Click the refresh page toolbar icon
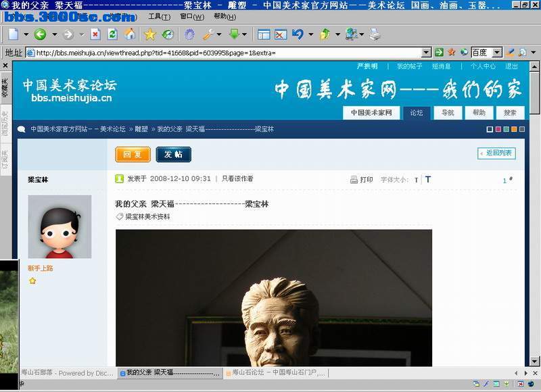Image resolution: width=541 pixels, height=392 pixels. tap(112, 34)
